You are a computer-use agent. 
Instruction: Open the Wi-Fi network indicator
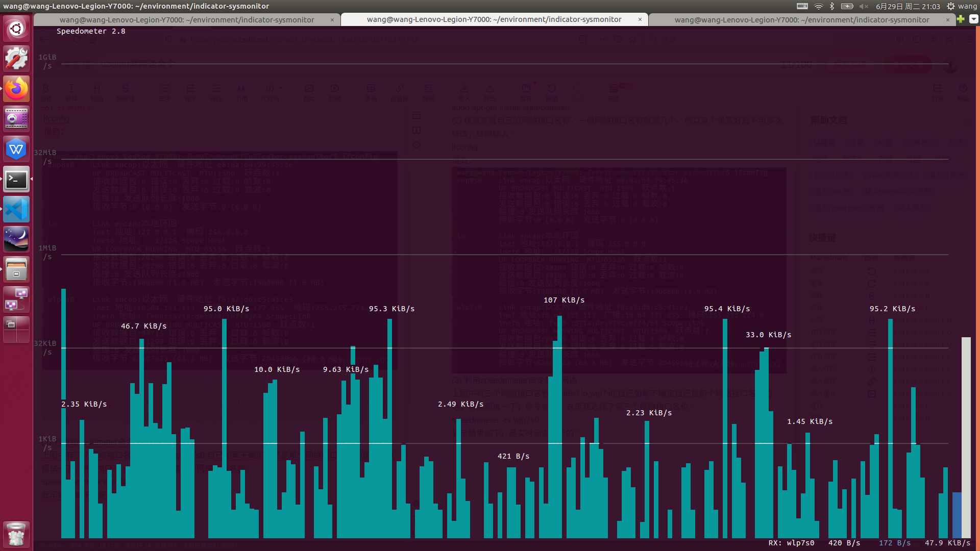(818, 6)
